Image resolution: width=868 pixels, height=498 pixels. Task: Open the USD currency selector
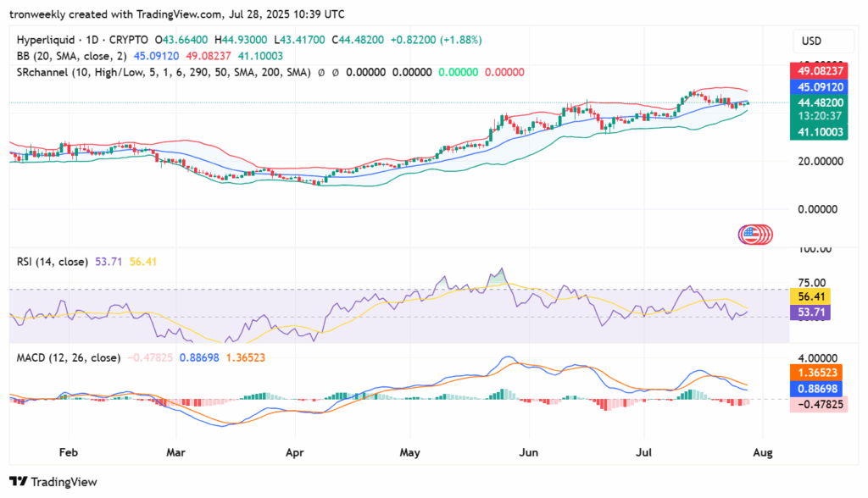tap(823, 41)
